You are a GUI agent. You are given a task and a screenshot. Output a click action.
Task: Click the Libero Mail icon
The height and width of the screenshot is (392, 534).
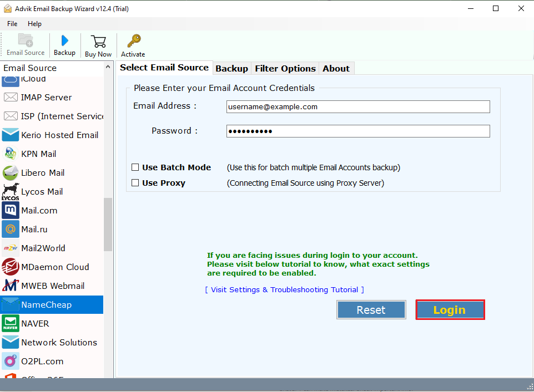click(x=11, y=173)
